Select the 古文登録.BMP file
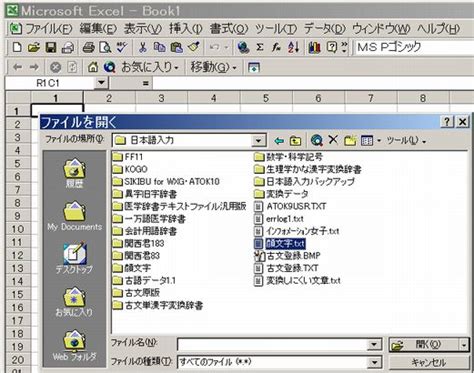 point(287,256)
